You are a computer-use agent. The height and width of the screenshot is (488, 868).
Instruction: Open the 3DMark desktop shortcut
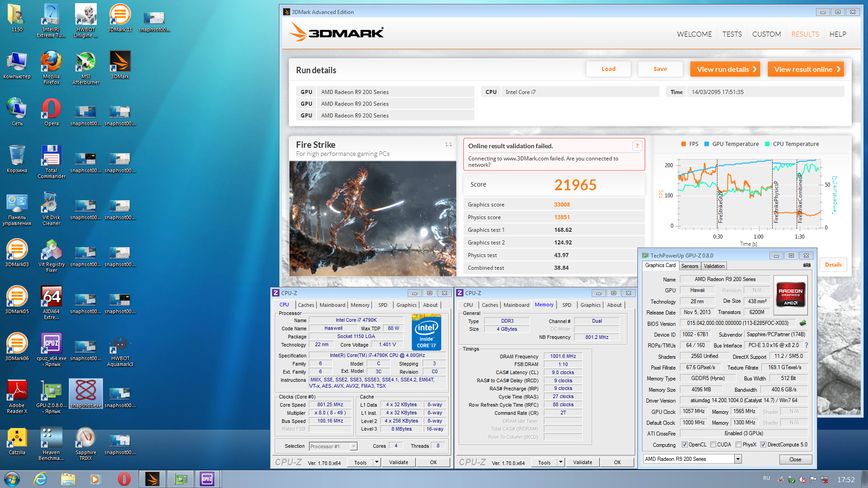click(x=120, y=65)
